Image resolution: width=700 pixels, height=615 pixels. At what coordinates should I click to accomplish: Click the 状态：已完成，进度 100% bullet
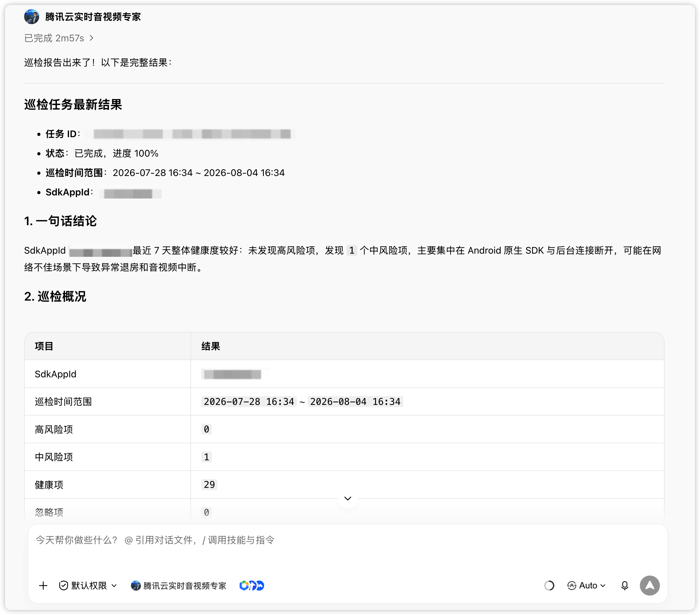(x=102, y=153)
